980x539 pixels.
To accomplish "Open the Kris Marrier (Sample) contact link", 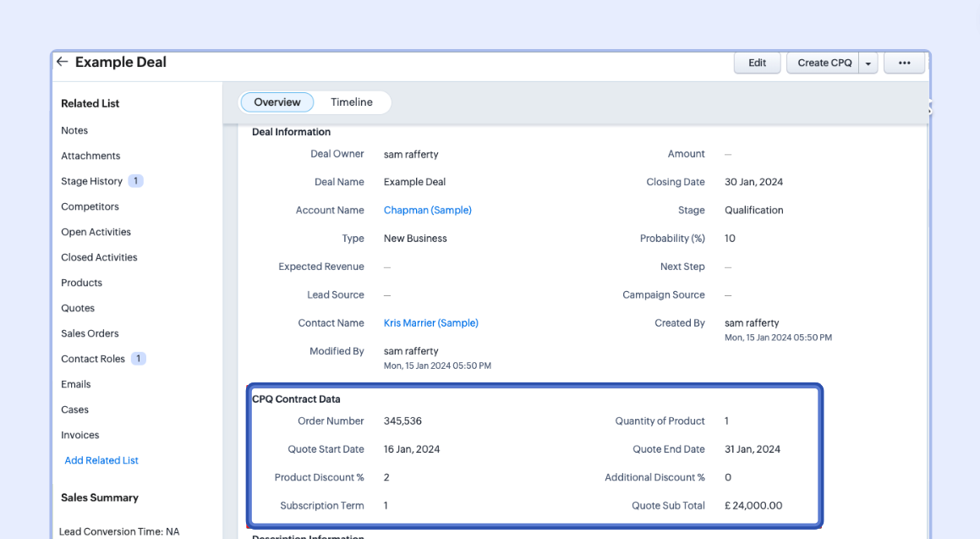I will 430,322.
